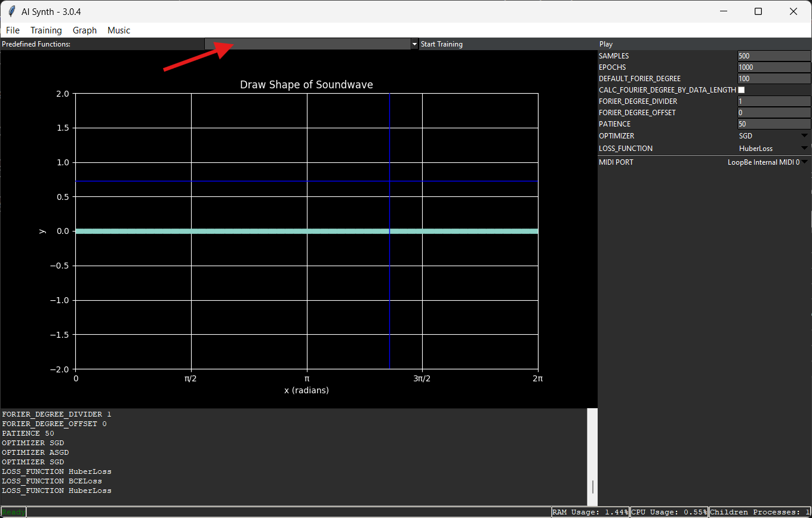Click the 'LOSS_FUNCTION BCELoss' log line
This screenshot has width=812, height=518.
52,481
